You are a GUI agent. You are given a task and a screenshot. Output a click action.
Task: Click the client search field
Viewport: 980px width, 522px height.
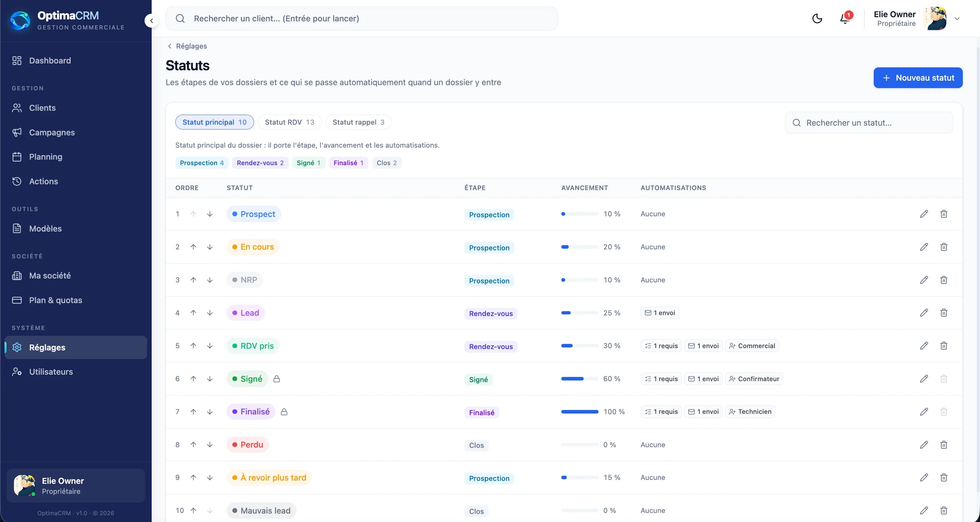tap(361, 18)
